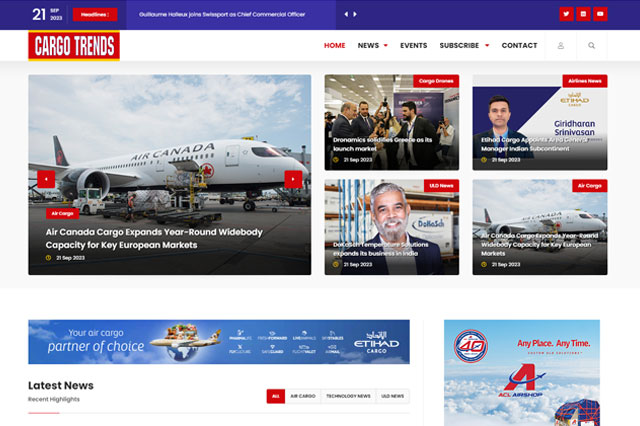Show previous headline in ticker
Viewport: 640px width, 426px height.
[x=346, y=14]
